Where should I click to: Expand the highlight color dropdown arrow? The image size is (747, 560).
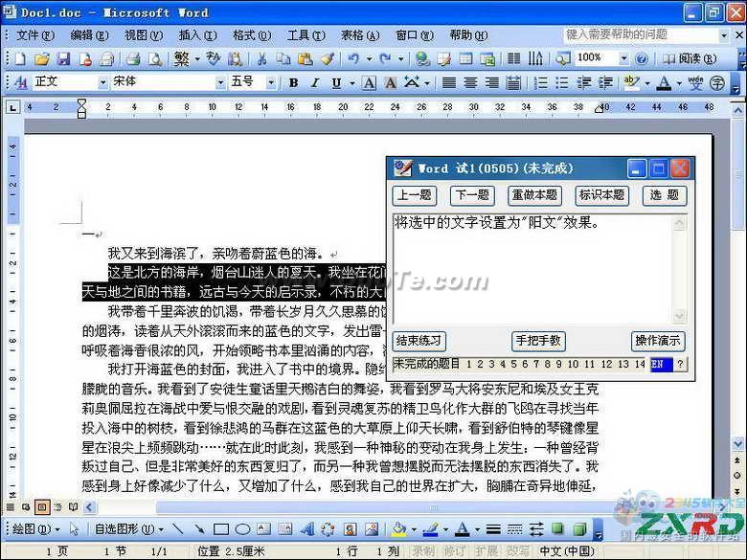[x=647, y=83]
